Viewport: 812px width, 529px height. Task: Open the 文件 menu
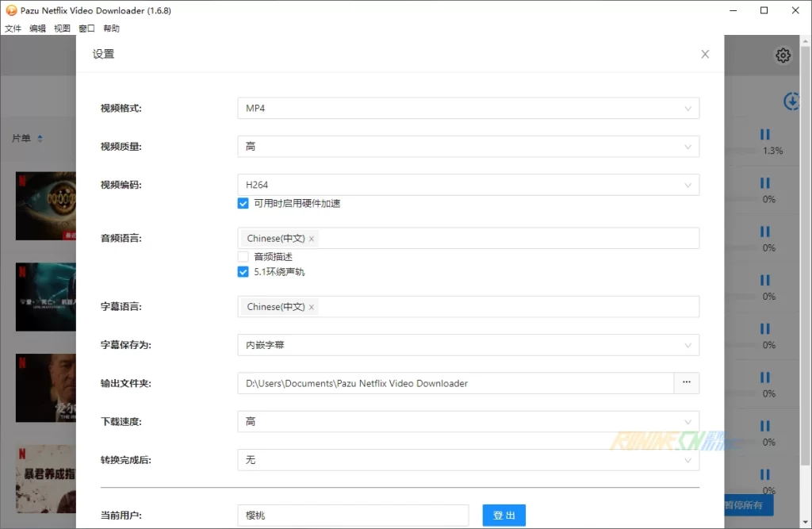(x=13, y=29)
